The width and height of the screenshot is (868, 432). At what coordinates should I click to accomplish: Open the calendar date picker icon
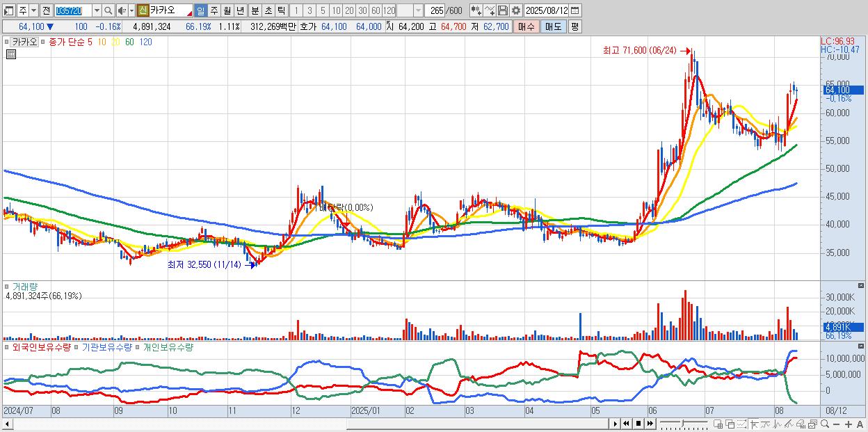[575, 10]
